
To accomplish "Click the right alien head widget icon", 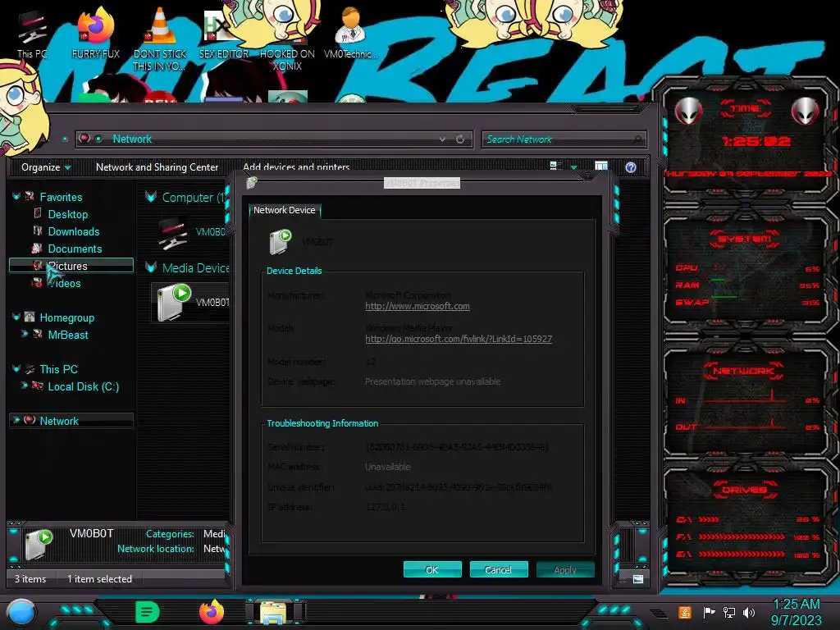I will coord(806,112).
